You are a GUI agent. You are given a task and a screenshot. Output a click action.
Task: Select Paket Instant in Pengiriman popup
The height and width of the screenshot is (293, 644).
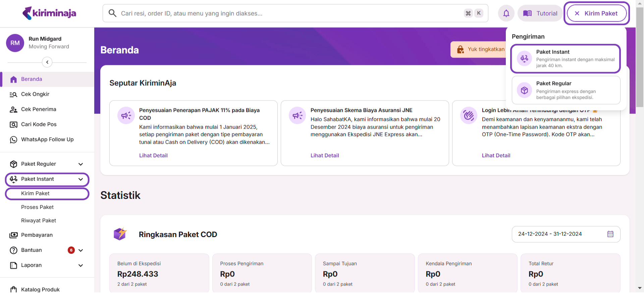point(565,59)
